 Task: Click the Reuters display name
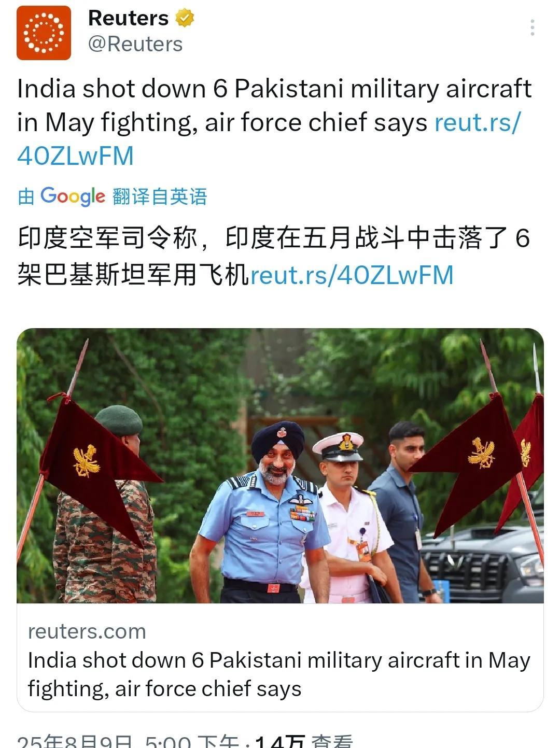(x=128, y=18)
